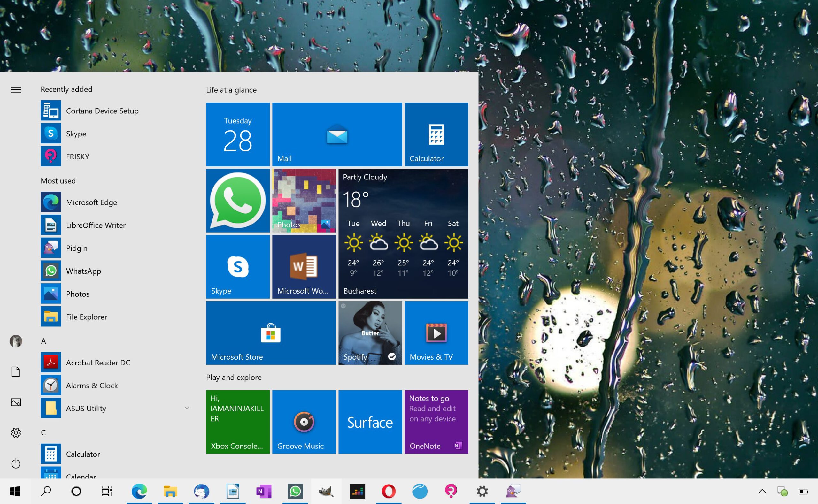Open Cortana circle on the taskbar
This screenshot has width=818, height=504.
coord(76,491)
